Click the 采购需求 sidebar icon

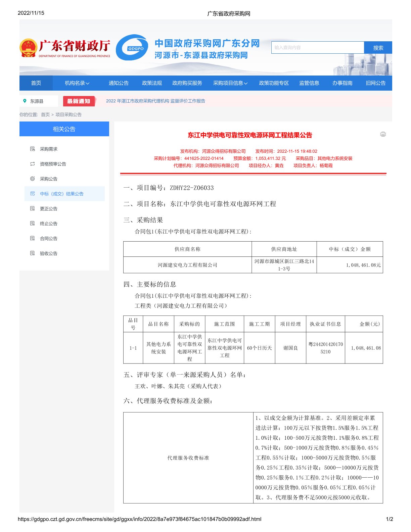(33, 149)
